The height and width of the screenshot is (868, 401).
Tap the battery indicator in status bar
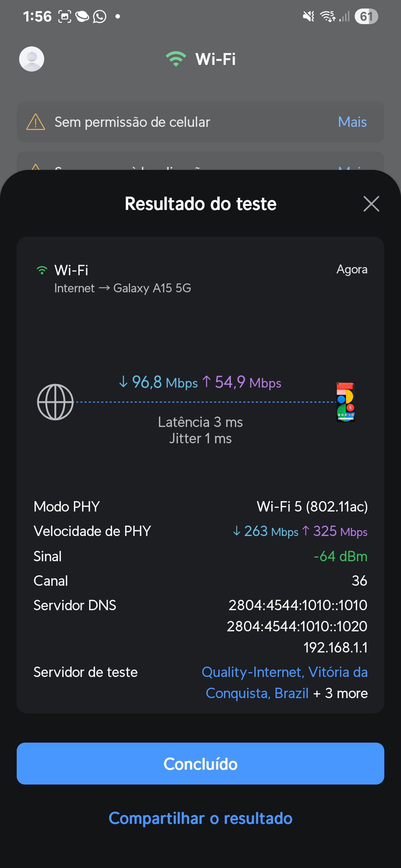point(366,16)
